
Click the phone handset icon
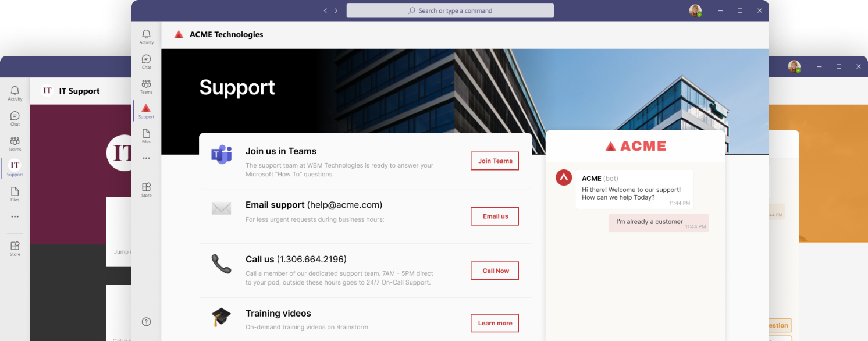click(222, 264)
